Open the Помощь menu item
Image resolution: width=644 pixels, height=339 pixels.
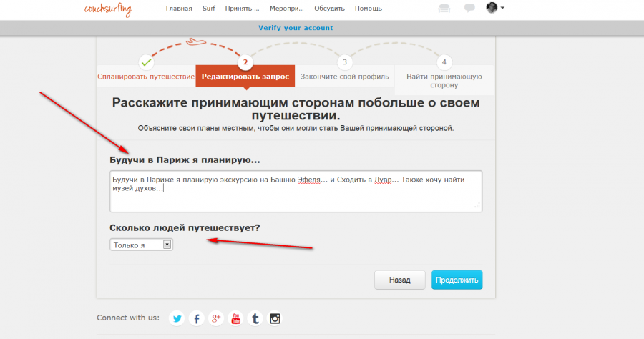[369, 9]
